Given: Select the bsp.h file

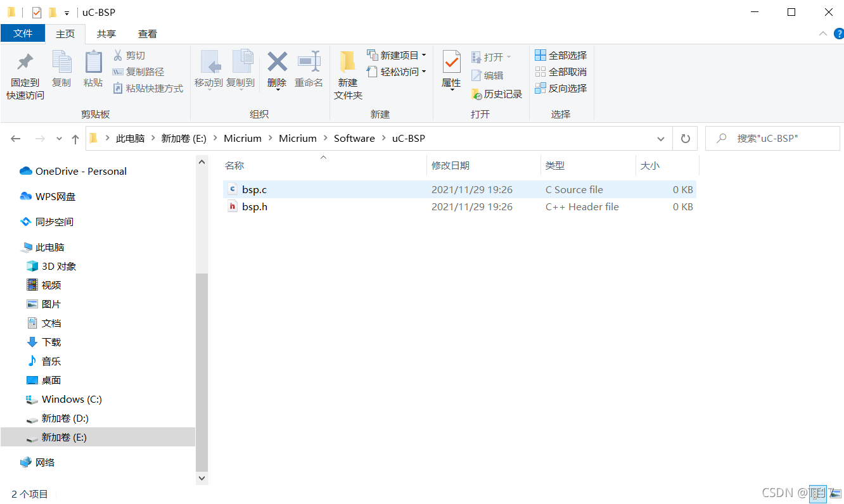Looking at the screenshot, I should [x=460, y=206].
